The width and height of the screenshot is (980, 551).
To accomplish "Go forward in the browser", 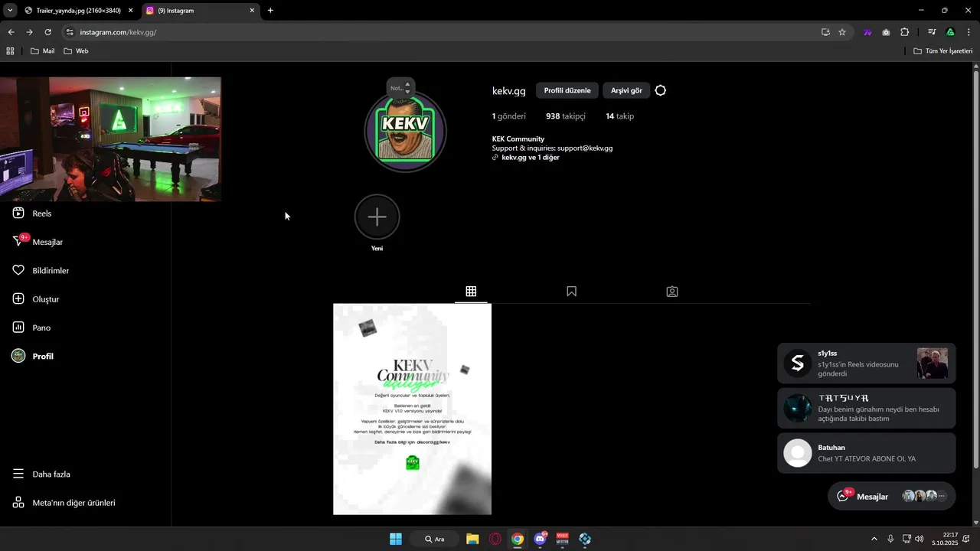I will [x=29, y=32].
